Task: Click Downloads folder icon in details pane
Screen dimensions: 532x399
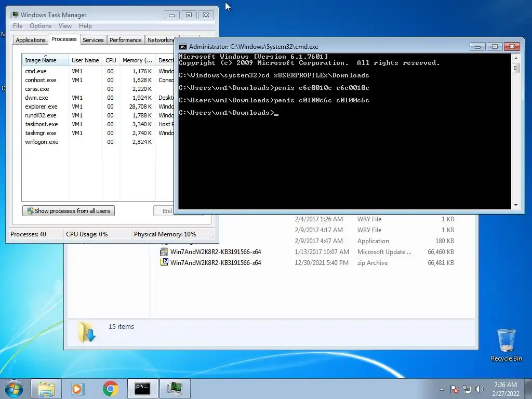Action: coord(87,332)
